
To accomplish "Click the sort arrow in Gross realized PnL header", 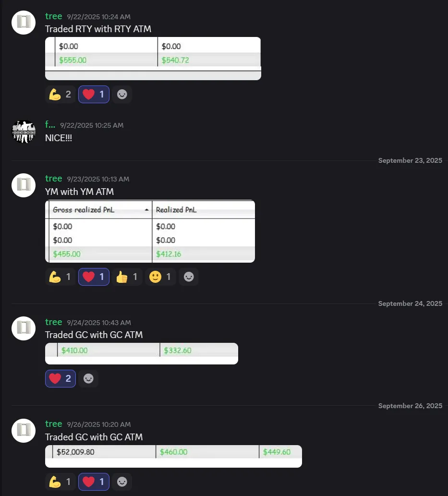I will 146,210.
